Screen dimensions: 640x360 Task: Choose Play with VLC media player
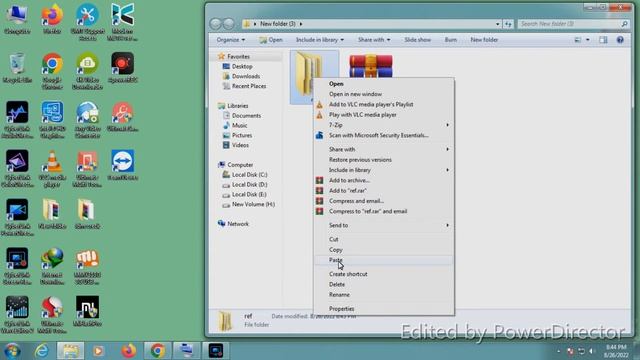click(x=384, y=115)
